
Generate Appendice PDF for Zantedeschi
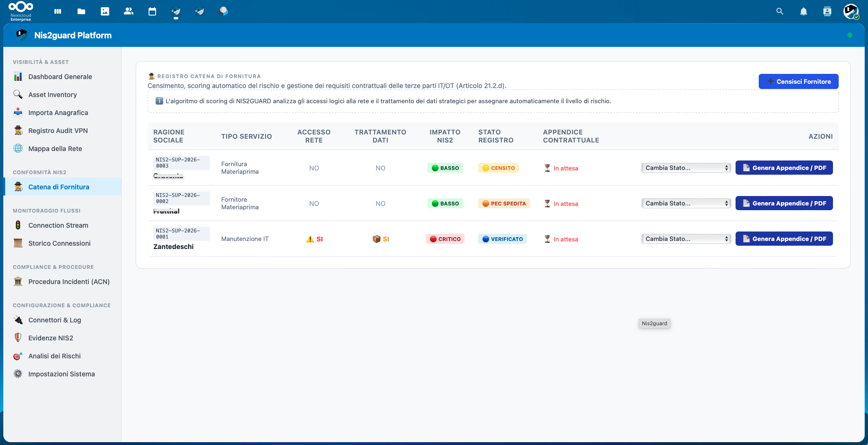coord(784,239)
